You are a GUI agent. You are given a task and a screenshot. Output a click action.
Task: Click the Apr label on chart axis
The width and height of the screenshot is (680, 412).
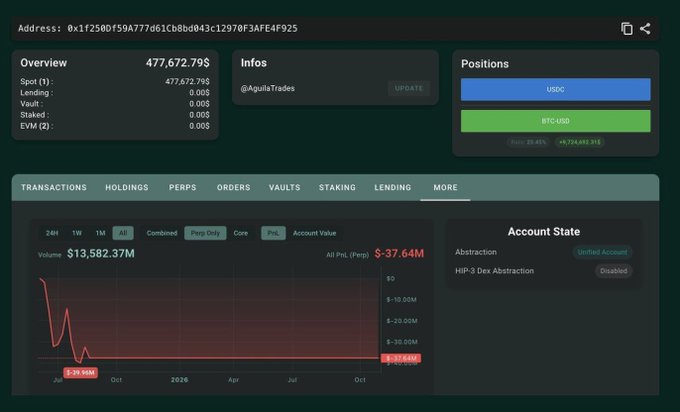[233, 380]
